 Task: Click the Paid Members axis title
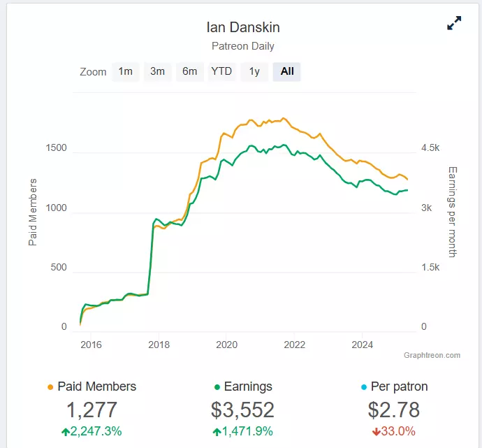(33, 212)
